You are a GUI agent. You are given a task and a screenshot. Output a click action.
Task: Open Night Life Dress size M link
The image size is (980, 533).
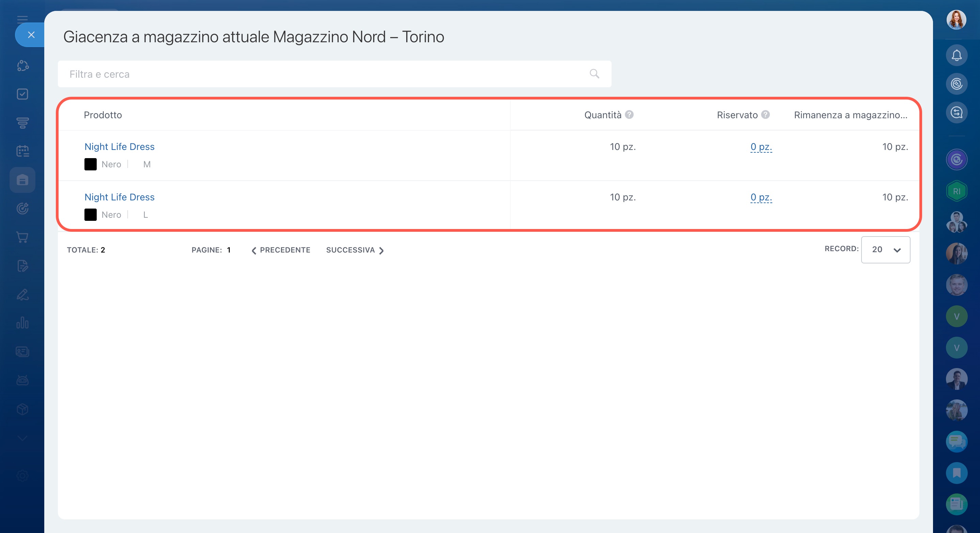(120, 147)
